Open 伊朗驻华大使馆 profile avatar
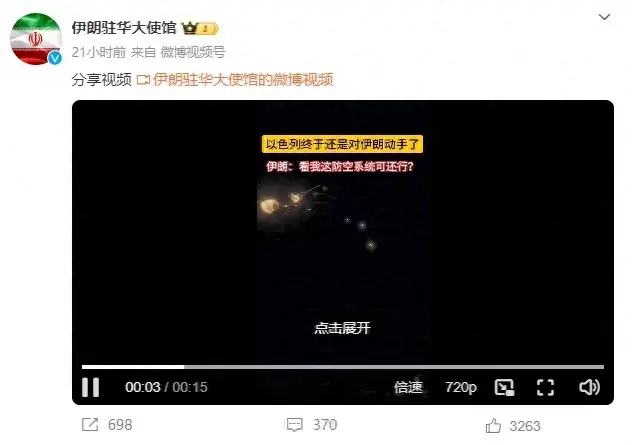Screen dimensions: 632x445 click(36, 39)
